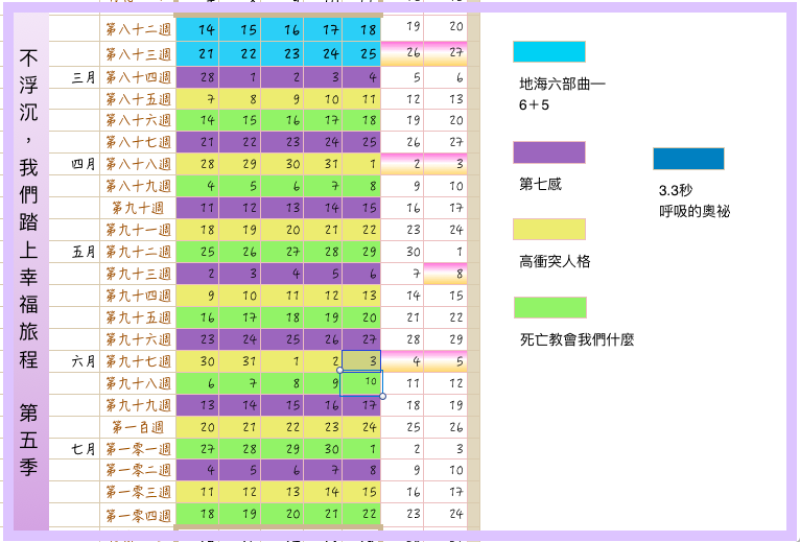Image resolution: width=800 pixels, height=542 pixels.
Task: Click the vertical title 不浮沉,我們踏上幸福旅程 第五季
Action: (x=29, y=262)
